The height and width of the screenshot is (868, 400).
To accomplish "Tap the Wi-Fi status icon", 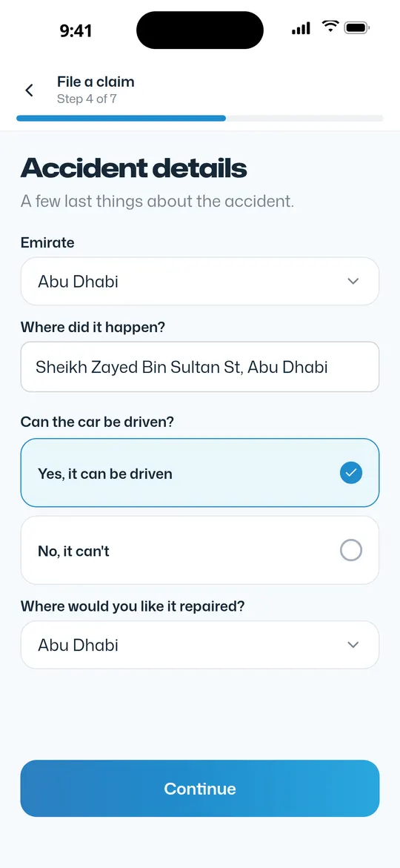I will pos(330,26).
